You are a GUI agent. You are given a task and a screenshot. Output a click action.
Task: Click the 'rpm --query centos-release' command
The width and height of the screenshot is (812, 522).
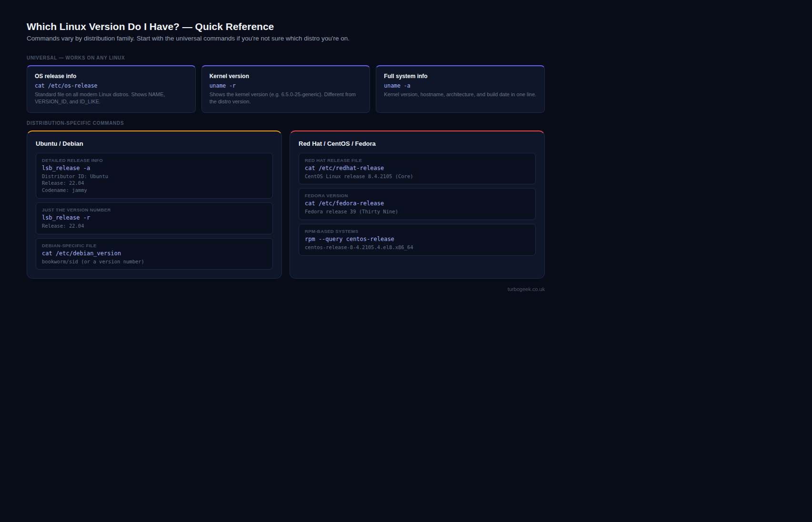(350, 239)
